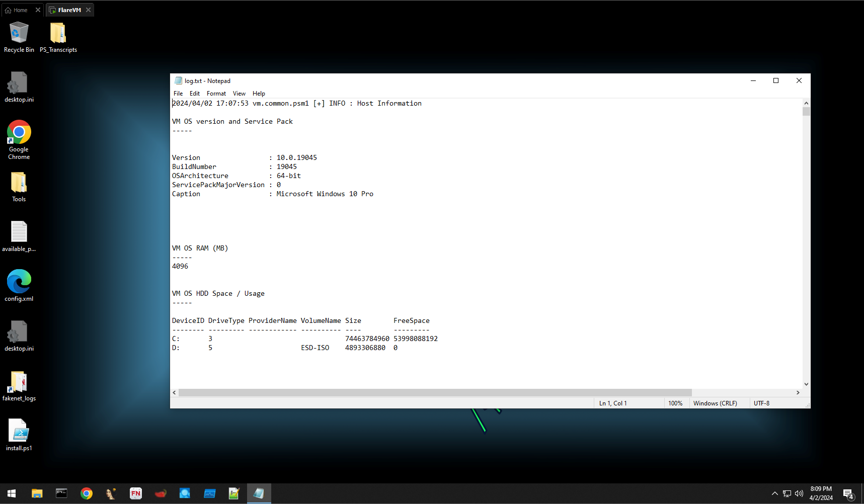The image size is (864, 504).
Task: Click the '4096' RAM value
Action: [180, 267]
